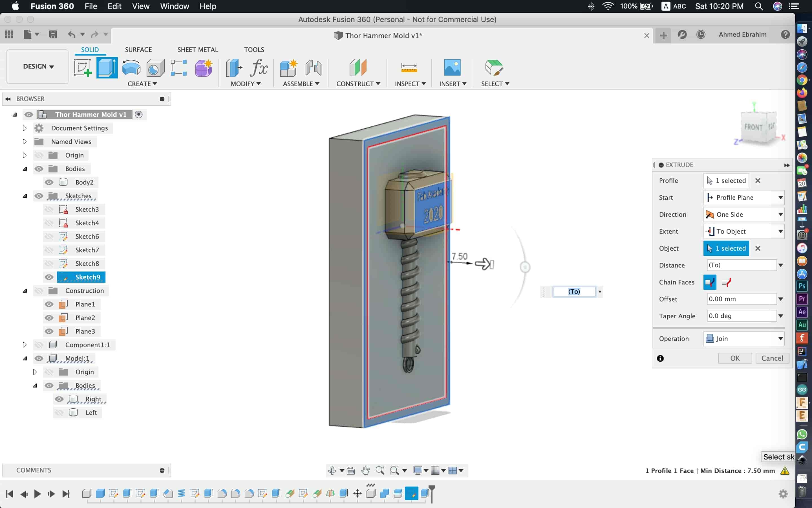Viewport: 812px width, 508px height.
Task: Open the Extensions icon beside the new tab button
Action: [682, 35]
